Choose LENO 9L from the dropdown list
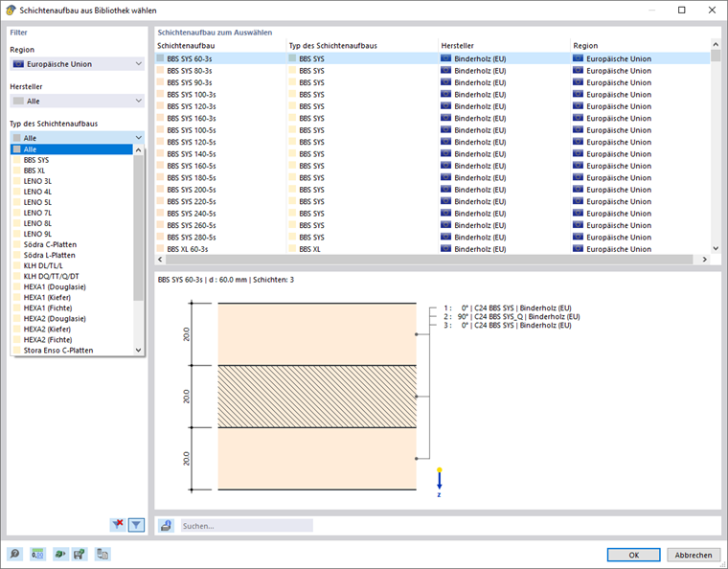 (x=72, y=234)
